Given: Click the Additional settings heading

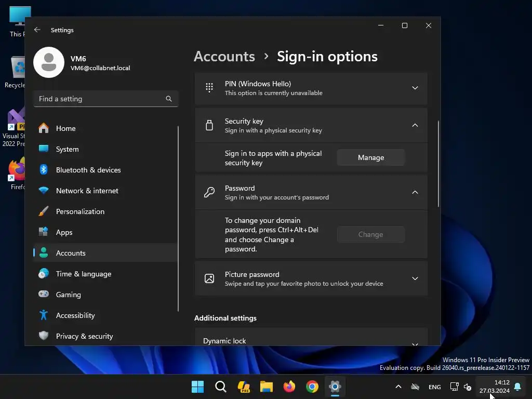Looking at the screenshot, I should click(x=225, y=318).
